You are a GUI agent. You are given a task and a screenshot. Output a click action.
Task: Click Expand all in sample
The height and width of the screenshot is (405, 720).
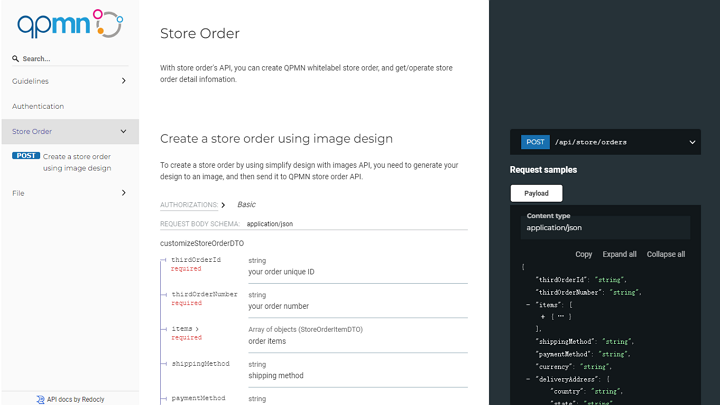click(619, 254)
